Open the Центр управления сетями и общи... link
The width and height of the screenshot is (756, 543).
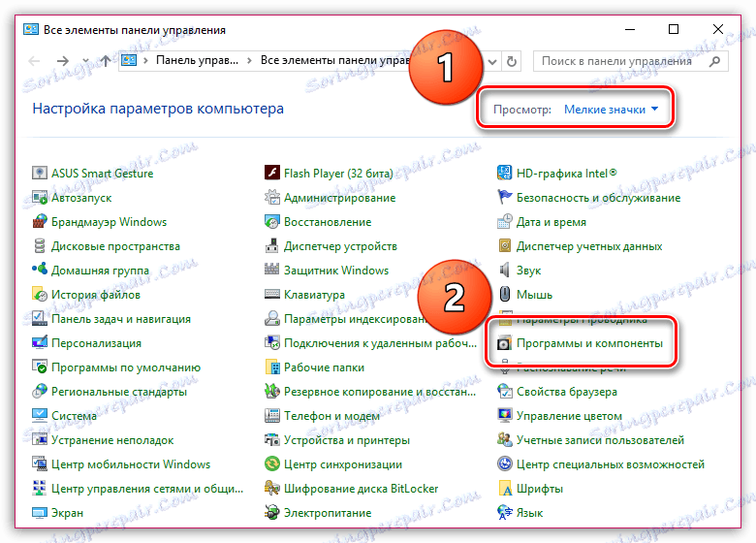click(x=147, y=489)
